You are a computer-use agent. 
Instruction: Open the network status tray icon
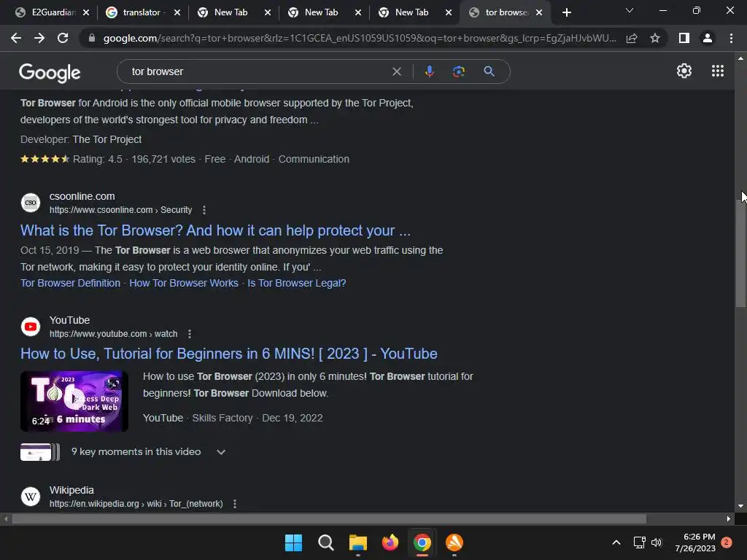639,542
